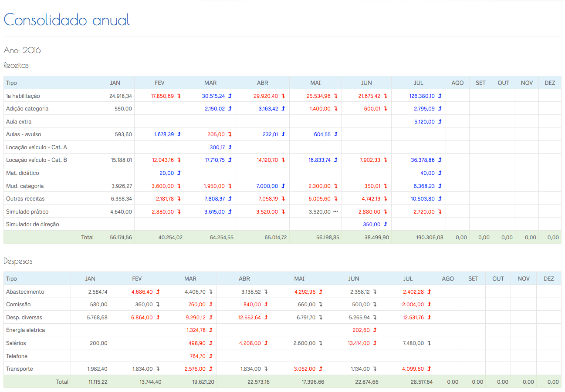The width and height of the screenshot is (565, 392).
Task: Click the gray down arrow next to 7.480,00
Action: click(429, 343)
